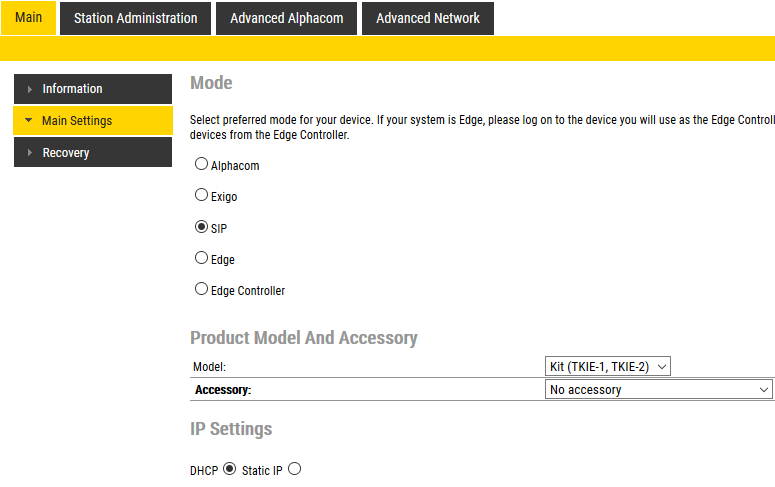Viewport: 775px width, 487px height.
Task: Open the Advanced Alphacom tab
Action: (x=286, y=18)
